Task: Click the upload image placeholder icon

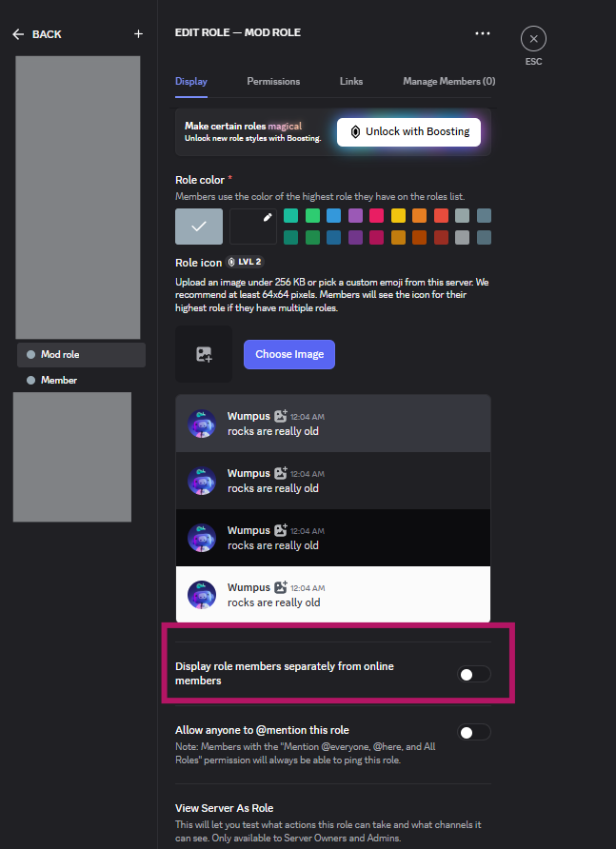Action: [204, 354]
